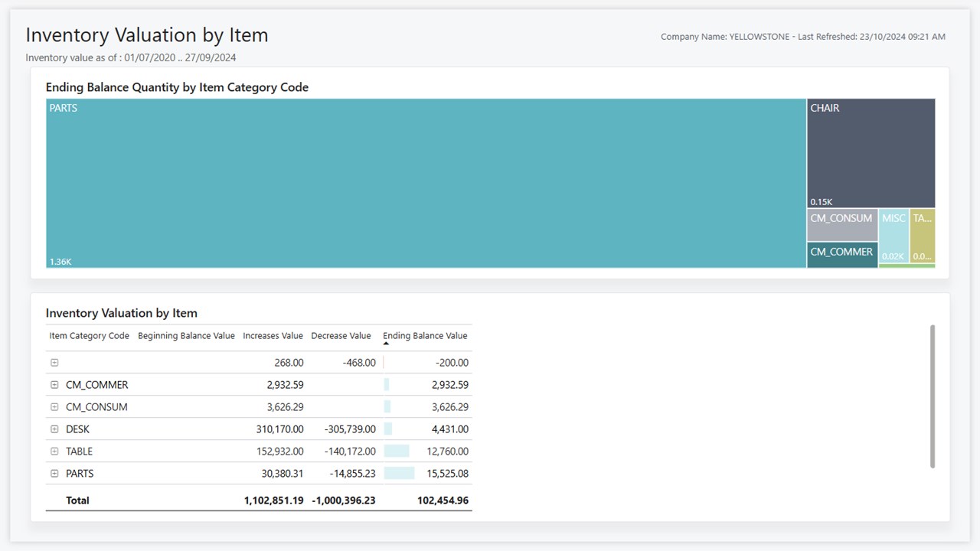Screen dimensions: 980x551
Task: Select the PARTS treemap block
Action: 426,183
